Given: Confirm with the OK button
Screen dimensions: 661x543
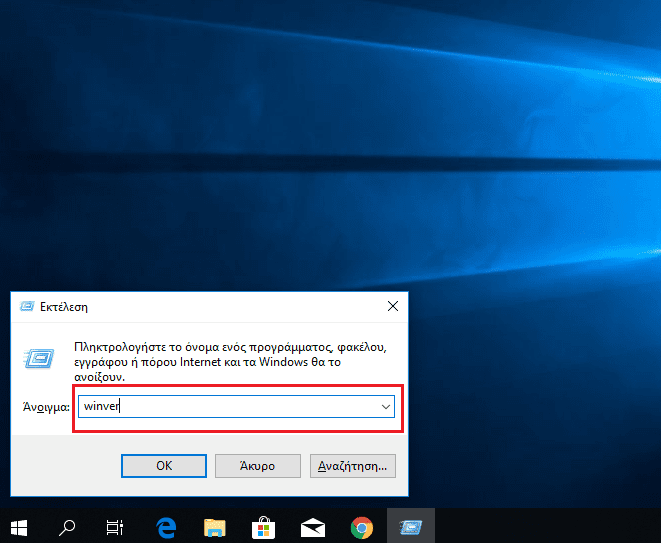Looking at the screenshot, I should tap(164, 466).
